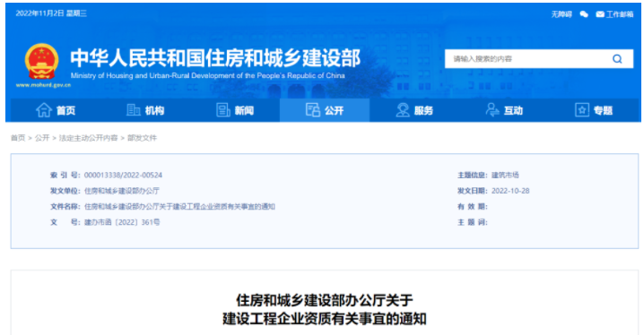Click the chat icon beside 互动
This screenshot has height=335, width=644.
click(x=492, y=110)
